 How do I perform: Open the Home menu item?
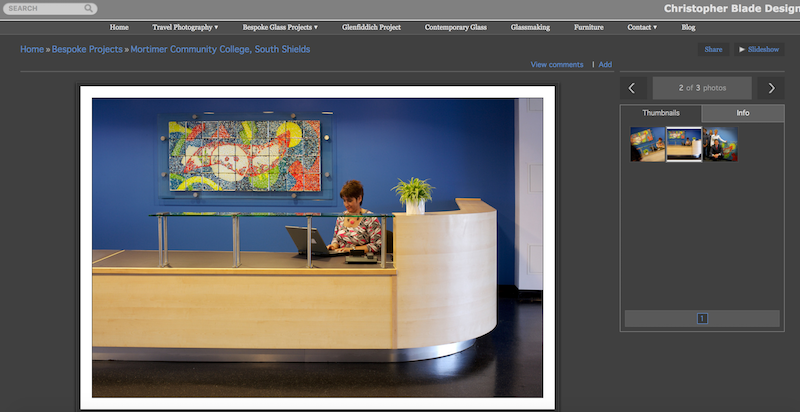click(119, 27)
